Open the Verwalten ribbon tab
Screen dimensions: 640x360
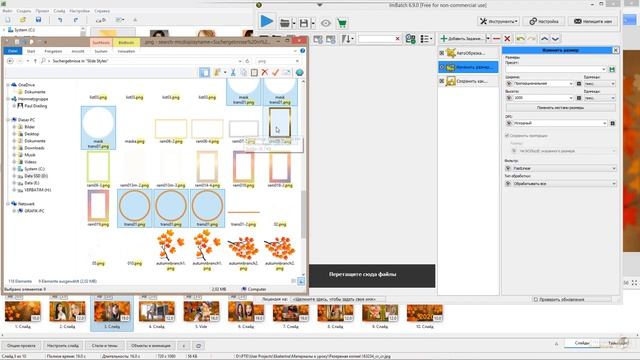126,51
